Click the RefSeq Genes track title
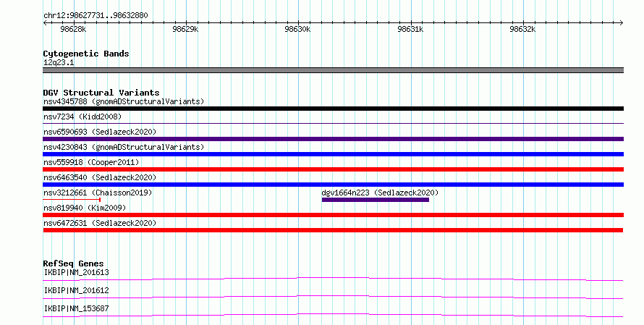The height and width of the screenshot is (325, 644). click(x=74, y=263)
